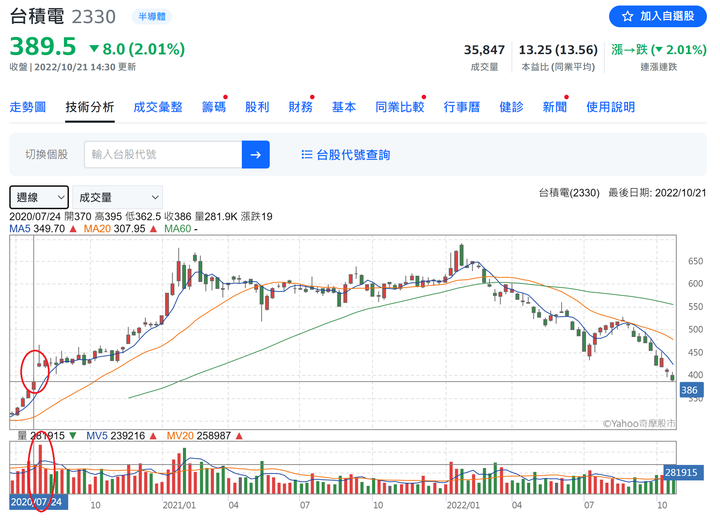This screenshot has height=521, width=720.
Task: Switch to the 健診 tab
Action: [x=511, y=107]
